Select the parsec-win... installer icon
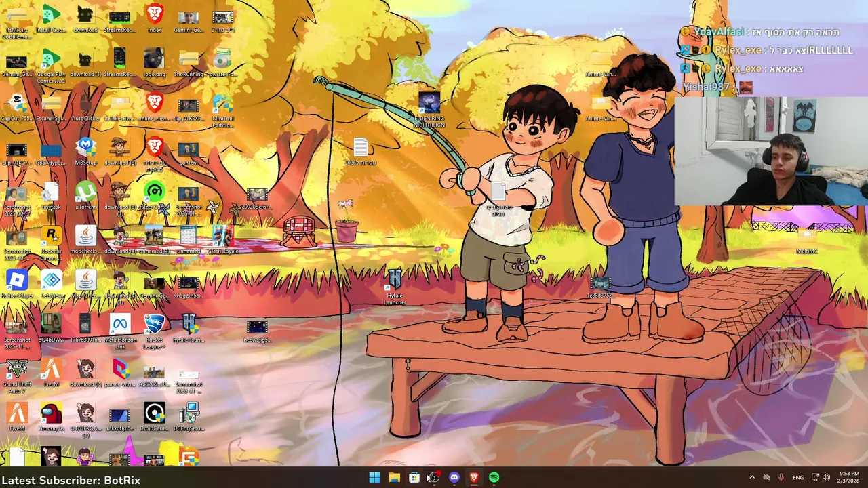The height and width of the screenshot is (488, 868). [120, 373]
